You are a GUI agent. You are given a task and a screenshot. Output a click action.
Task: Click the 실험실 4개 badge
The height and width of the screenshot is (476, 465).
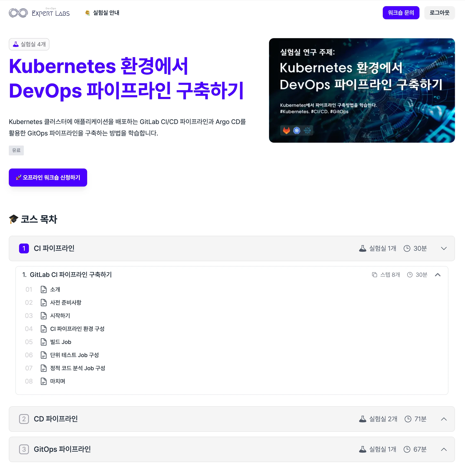coord(29,44)
